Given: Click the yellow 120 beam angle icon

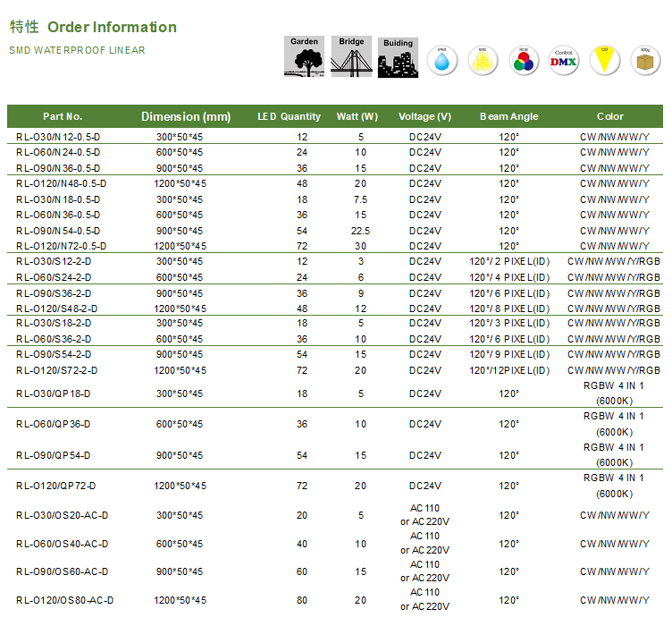Looking at the screenshot, I should click(605, 60).
